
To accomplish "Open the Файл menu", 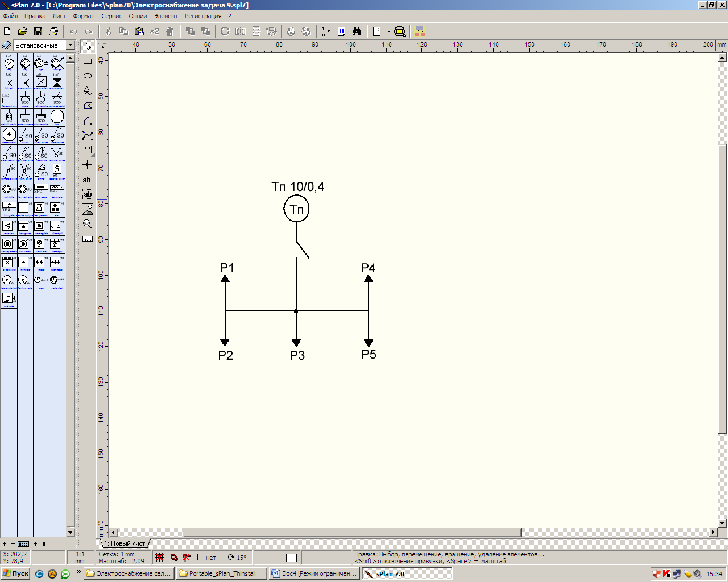I will click(x=10, y=16).
